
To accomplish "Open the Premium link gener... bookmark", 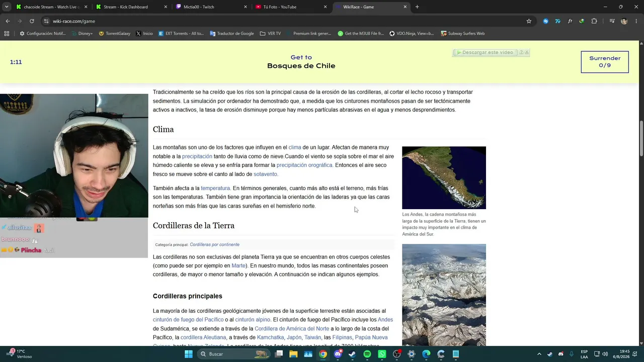I will [309, 34].
